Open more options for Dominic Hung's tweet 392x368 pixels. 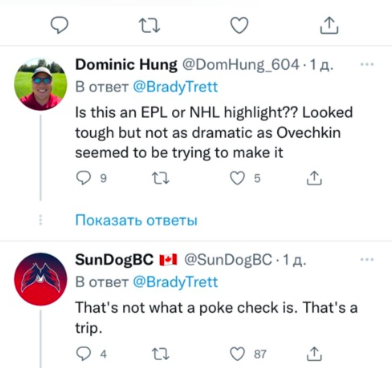tap(367, 64)
